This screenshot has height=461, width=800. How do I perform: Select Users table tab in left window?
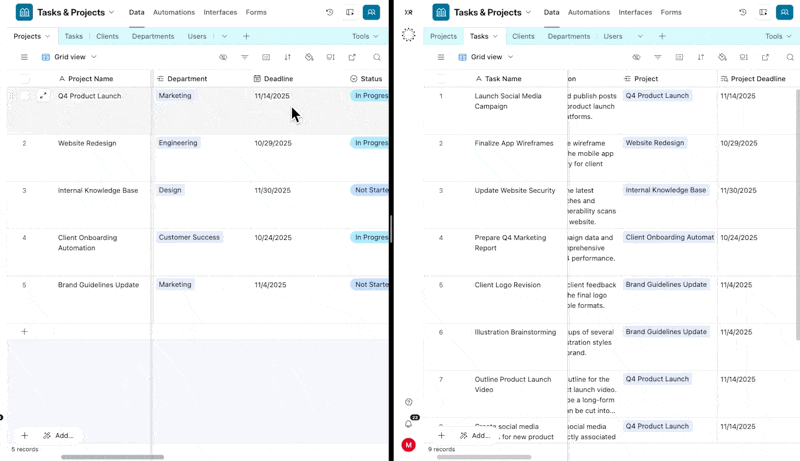pyautogui.click(x=197, y=36)
